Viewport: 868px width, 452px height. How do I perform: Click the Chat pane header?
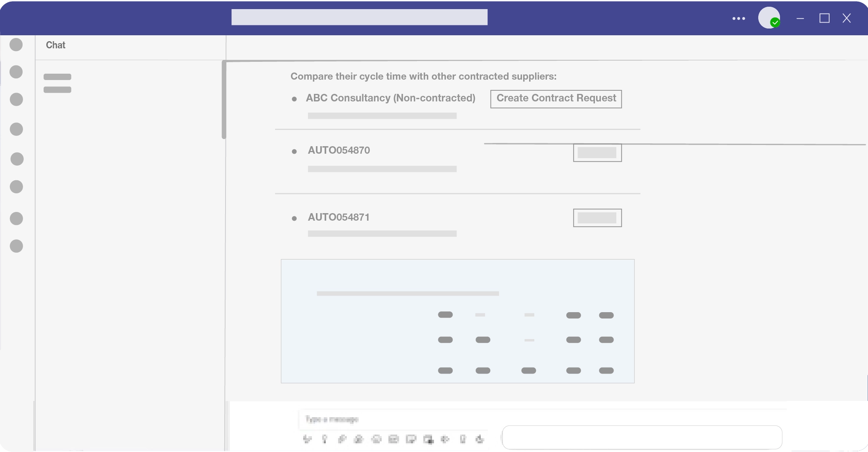click(x=55, y=45)
